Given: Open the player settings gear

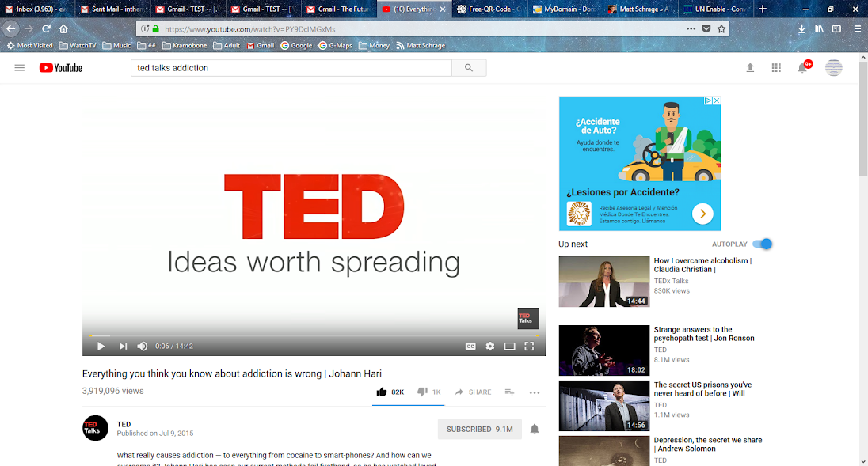Looking at the screenshot, I should 490,346.
